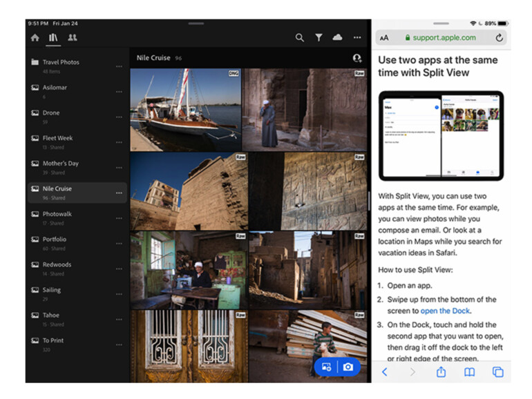Select the Nile Cruise album
The image size is (532, 399).
point(77,193)
